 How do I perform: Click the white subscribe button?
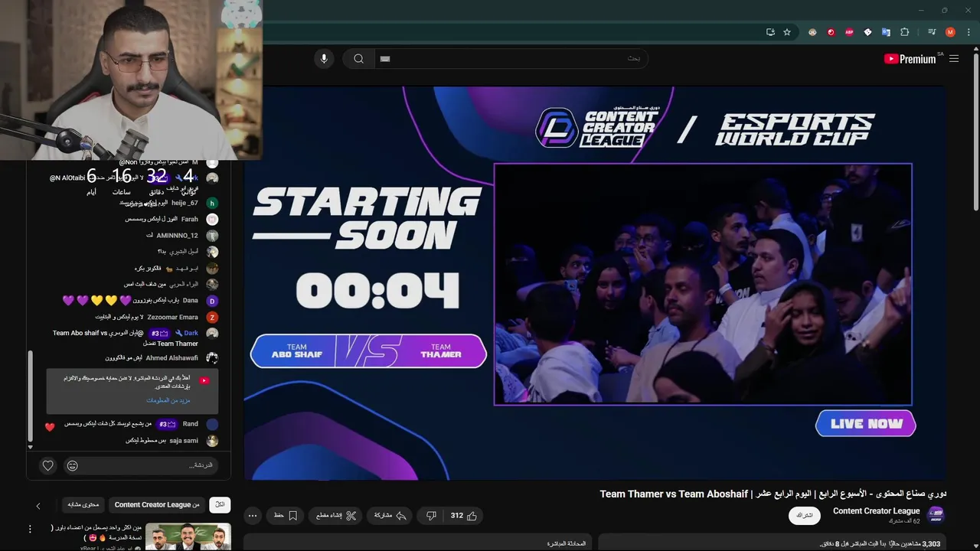point(805,515)
